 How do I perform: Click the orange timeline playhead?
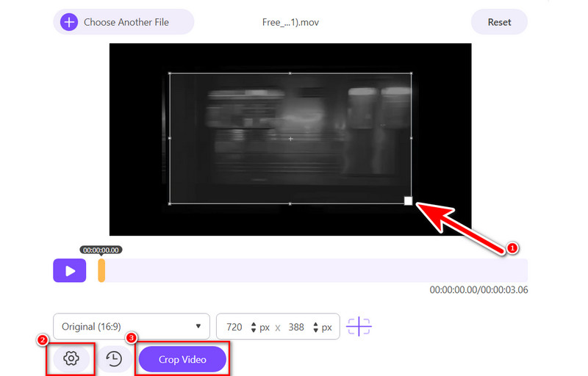(x=101, y=270)
